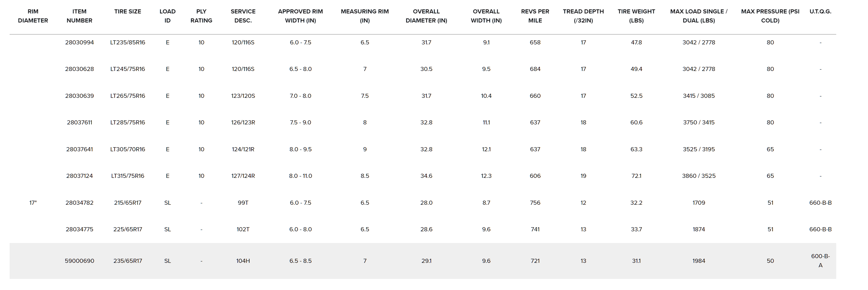Select the Max Pressure column header
The height and width of the screenshot is (290, 868).
(x=770, y=16)
